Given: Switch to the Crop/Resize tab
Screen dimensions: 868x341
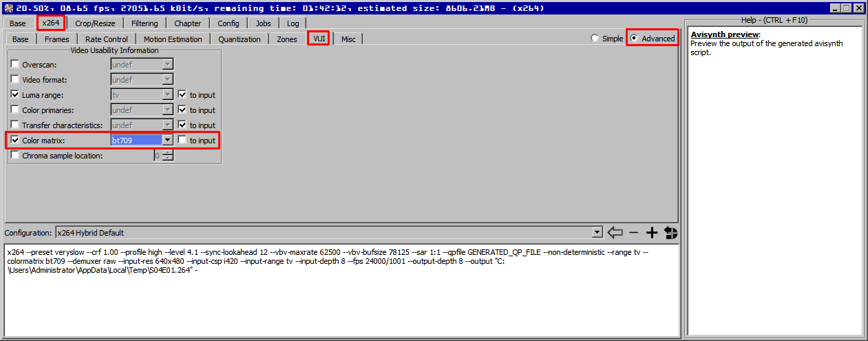Looking at the screenshot, I should [95, 23].
